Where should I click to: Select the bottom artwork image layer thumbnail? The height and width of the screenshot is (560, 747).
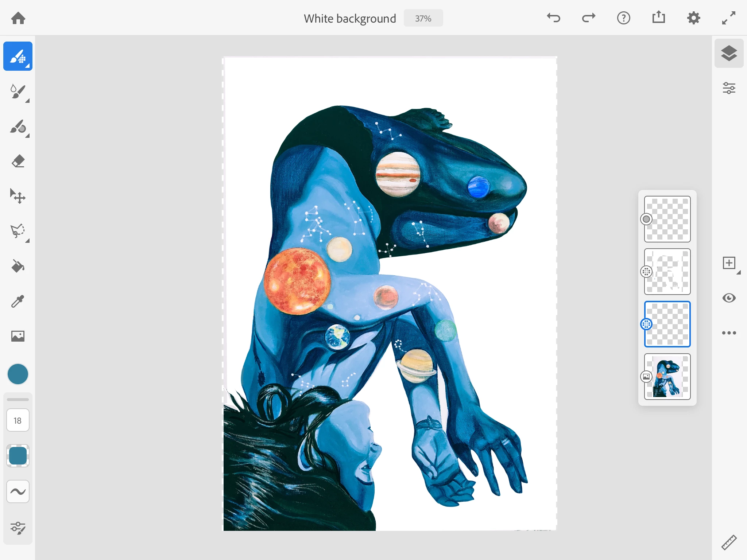[667, 377]
